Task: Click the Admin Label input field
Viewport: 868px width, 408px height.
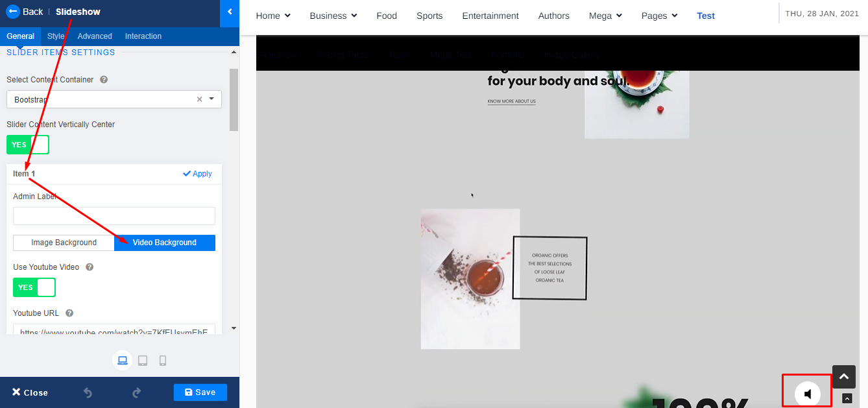Action: pos(114,216)
